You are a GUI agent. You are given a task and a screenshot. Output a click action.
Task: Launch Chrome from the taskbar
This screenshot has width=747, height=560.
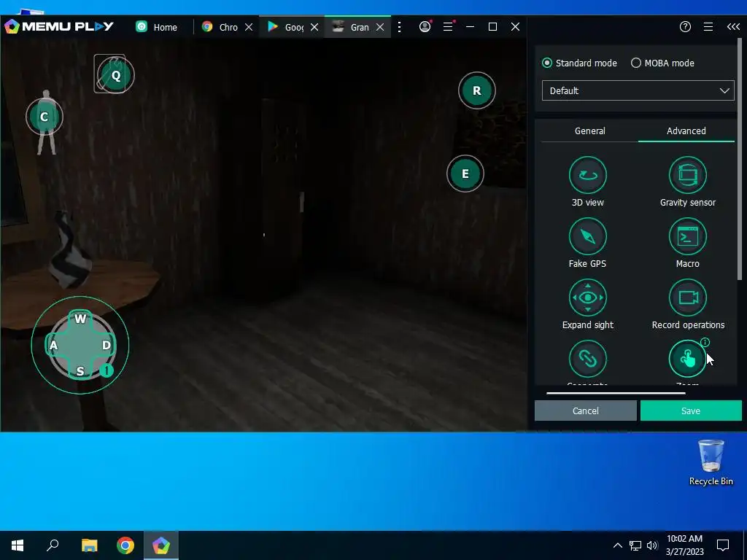[x=125, y=545]
